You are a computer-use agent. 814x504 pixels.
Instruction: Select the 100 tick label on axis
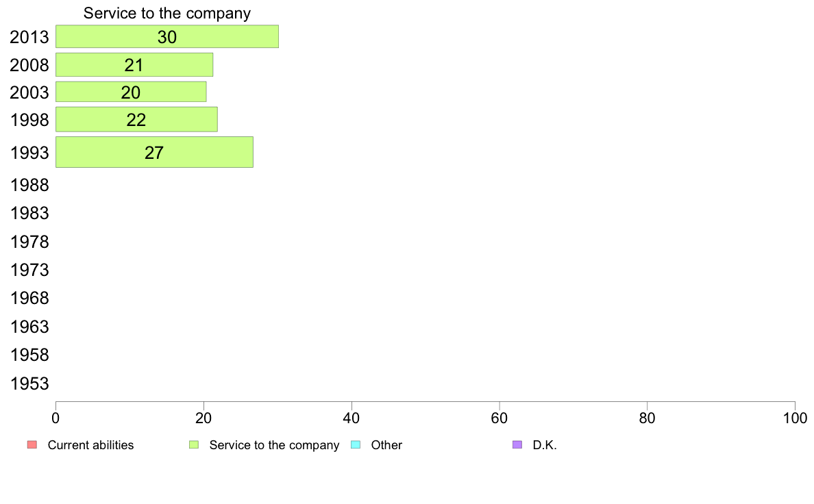coord(795,418)
